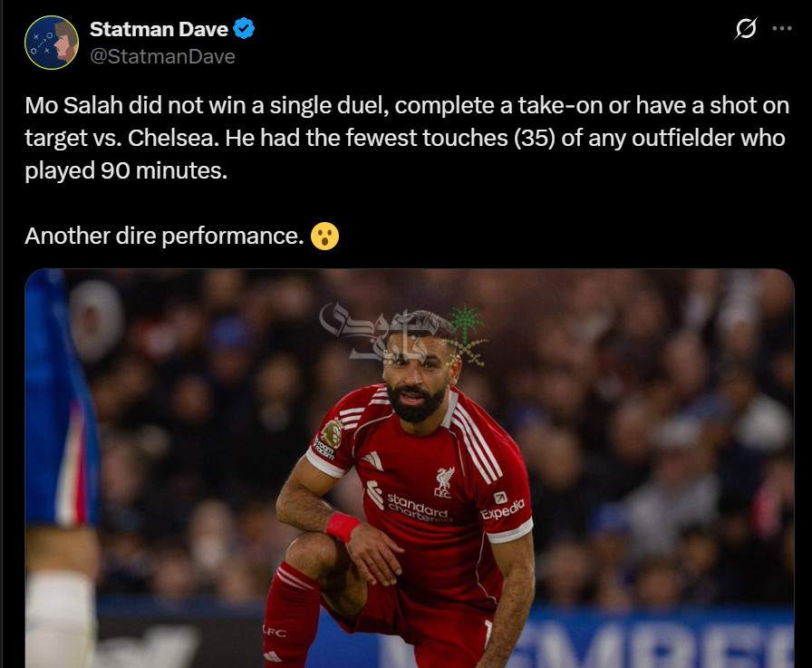The image size is (812, 668).
Task: Click the 'Another dire performance.' text line
Action: (x=164, y=237)
